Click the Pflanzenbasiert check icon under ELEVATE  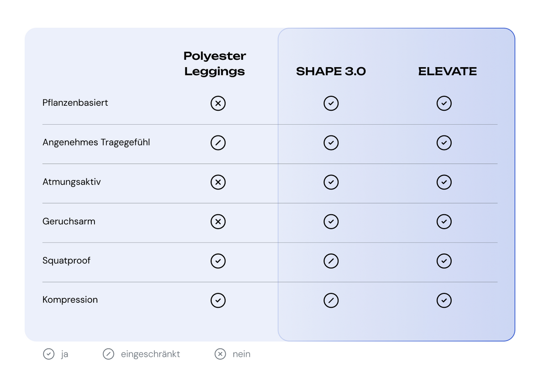click(444, 104)
